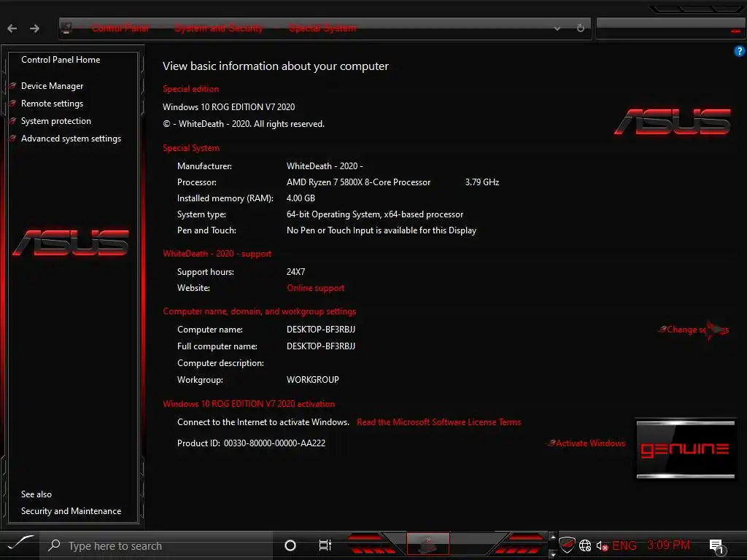747x560 pixels.
Task: Open network settings from the globe icon
Action: tap(585, 545)
